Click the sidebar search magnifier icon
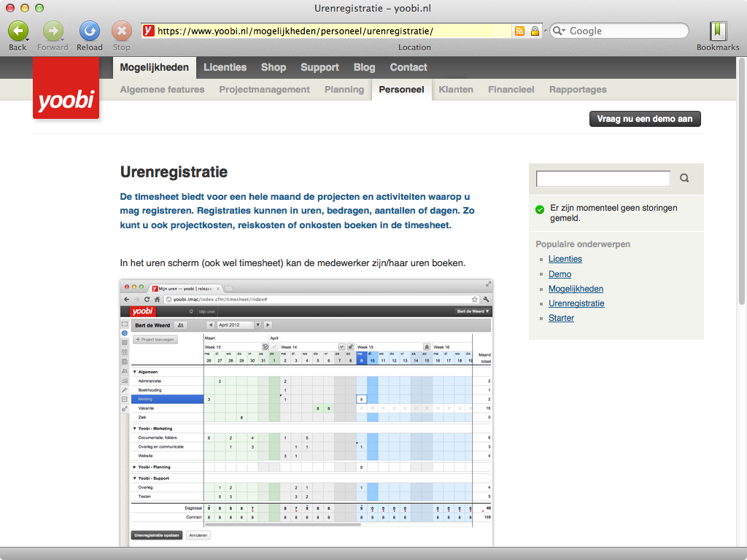This screenshot has width=747, height=560. pyautogui.click(x=684, y=178)
